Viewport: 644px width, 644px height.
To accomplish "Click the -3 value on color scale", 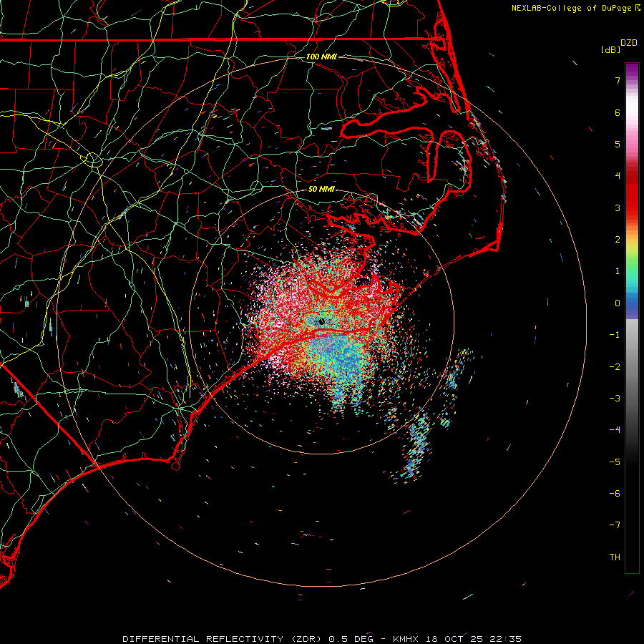I will pyautogui.click(x=615, y=399).
